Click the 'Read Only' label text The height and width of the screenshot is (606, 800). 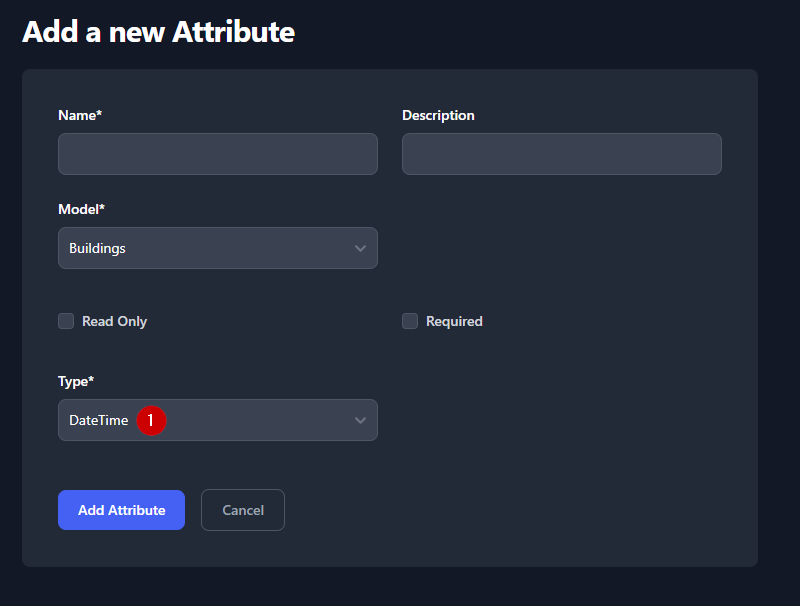coord(114,321)
